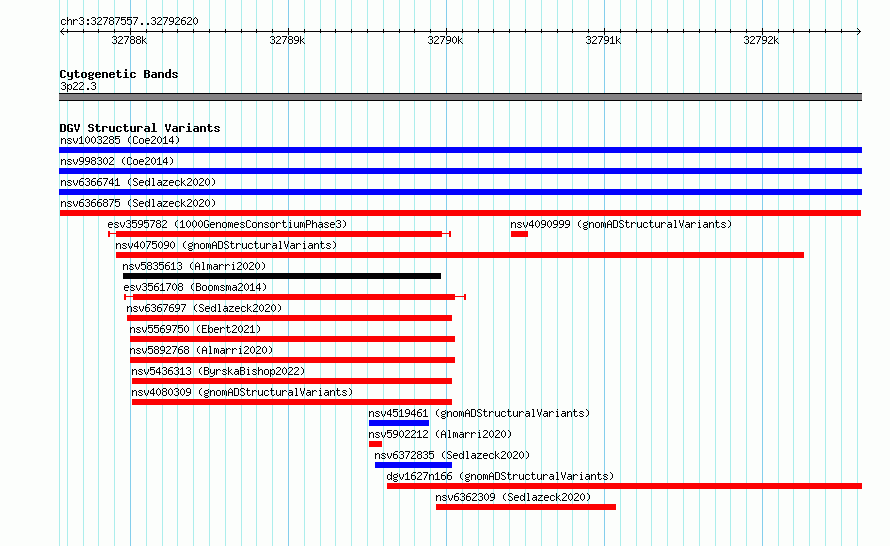
Task: Click the nsv5569750 (Ebert2021) label
Action: point(195,329)
